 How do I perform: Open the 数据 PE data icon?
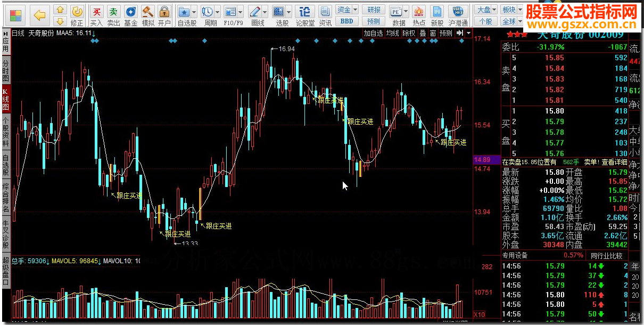[397, 11]
